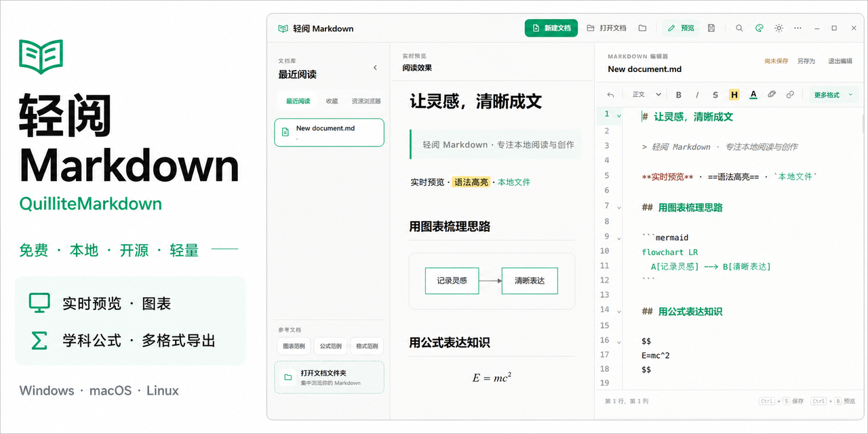Viewport: 868px width, 434px height.
Task: Open New document.md in recent list
Action: [x=329, y=132]
